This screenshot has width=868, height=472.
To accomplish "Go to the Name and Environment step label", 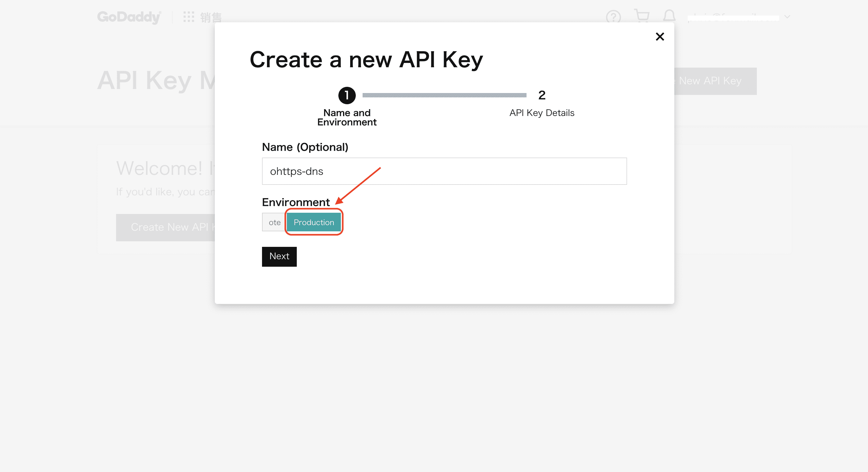I will (x=346, y=118).
